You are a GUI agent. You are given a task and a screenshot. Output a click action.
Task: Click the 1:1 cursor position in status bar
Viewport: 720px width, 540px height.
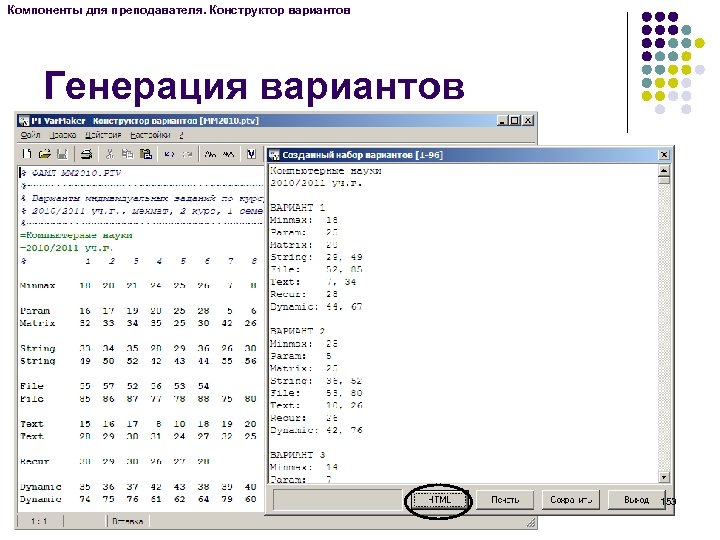pyautogui.click(x=39, y=521)
